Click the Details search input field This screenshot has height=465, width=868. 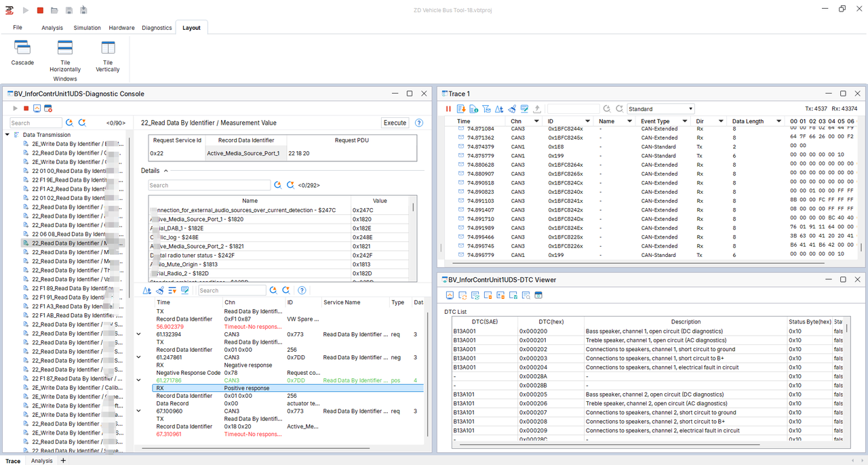pyautogui.click(x=209, y=185)
